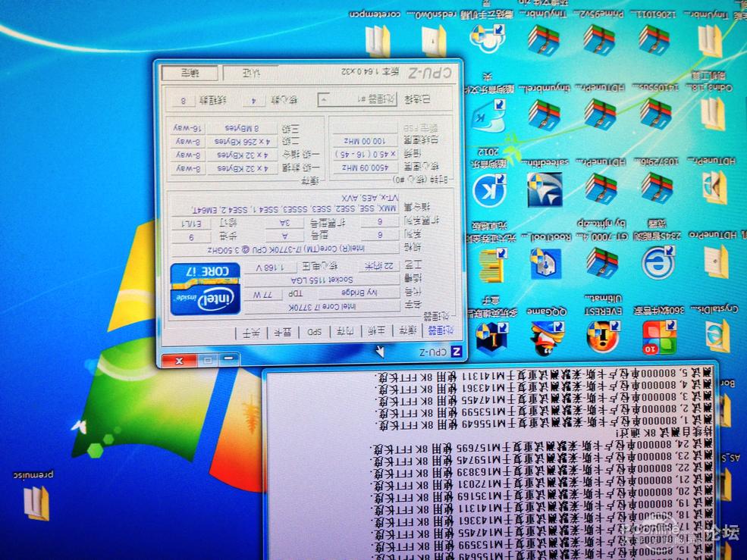
Task: Open the redsn0w0... folder icon
Action: coord(434,40)
